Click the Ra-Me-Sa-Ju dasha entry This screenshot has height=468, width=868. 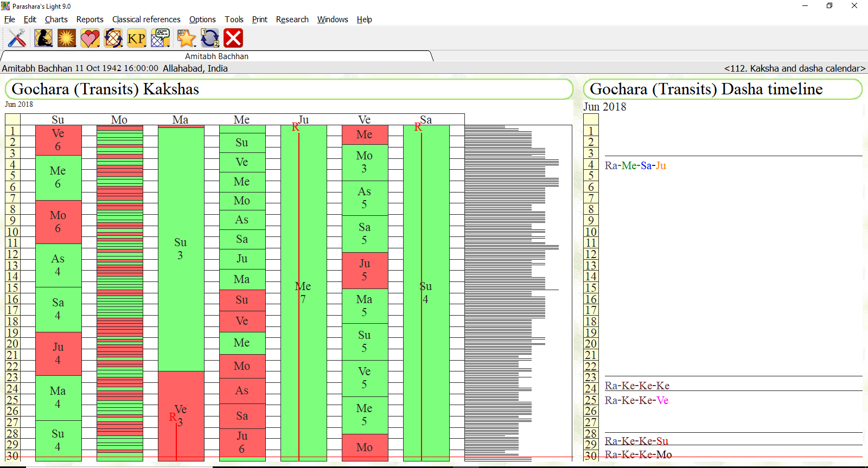pyautogui.click(x=635, y=165)
